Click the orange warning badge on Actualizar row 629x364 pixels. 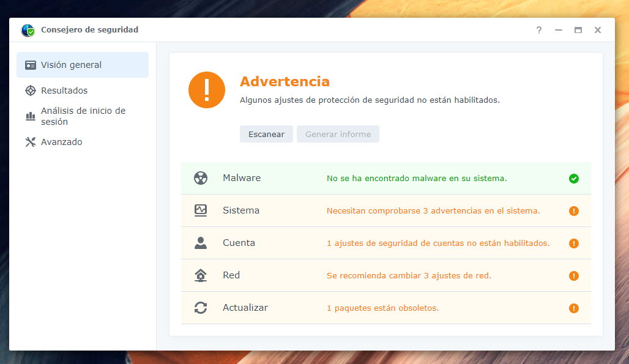[x=573, y=308]
